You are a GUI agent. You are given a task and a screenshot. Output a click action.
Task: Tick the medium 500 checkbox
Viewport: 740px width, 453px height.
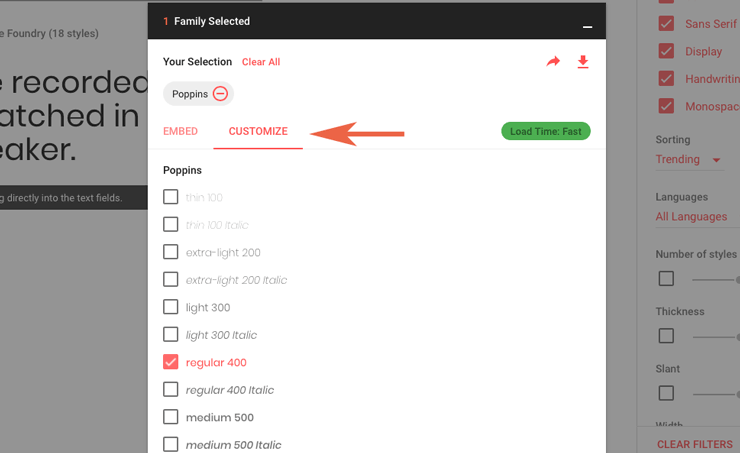point(170,417)
